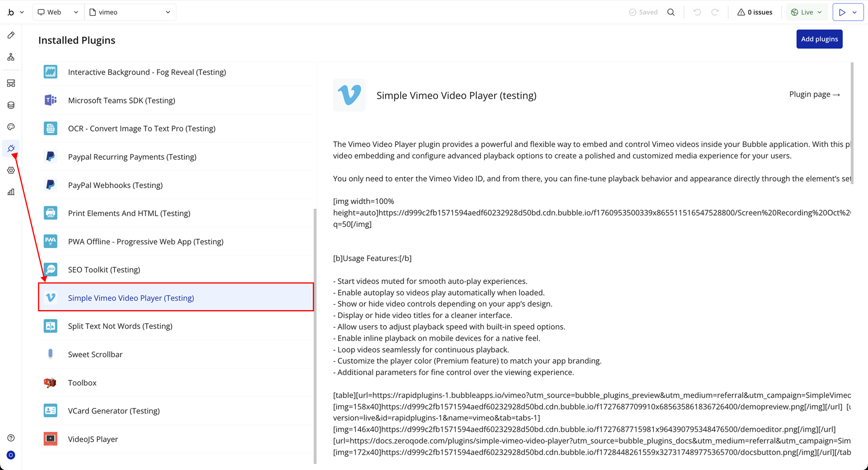Image resolution: width=868 pixels, height=470 pixels.
Task: Open the Live version dropdown
Action: [807, 12]
